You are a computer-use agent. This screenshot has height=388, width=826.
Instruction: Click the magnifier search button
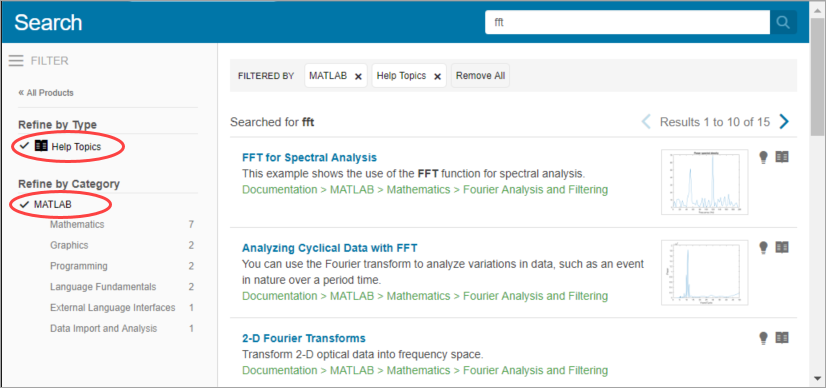(x=783, y=23)
